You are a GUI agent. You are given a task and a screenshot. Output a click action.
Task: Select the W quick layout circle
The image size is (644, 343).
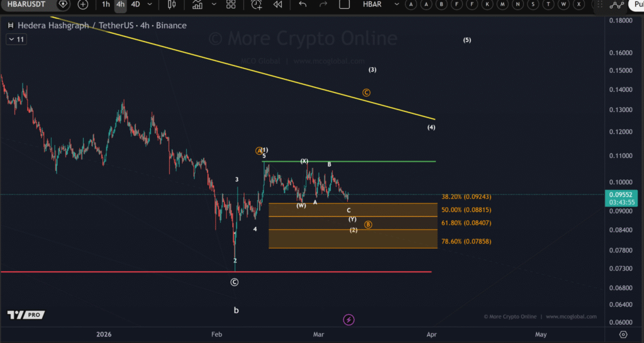(563, 4)
